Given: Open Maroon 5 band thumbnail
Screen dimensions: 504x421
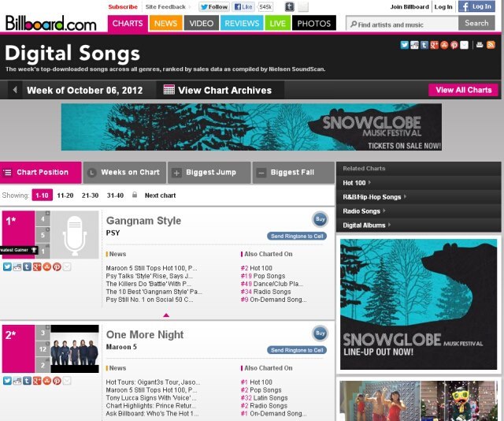Looking at the screenshot, I should pos(75,349).
